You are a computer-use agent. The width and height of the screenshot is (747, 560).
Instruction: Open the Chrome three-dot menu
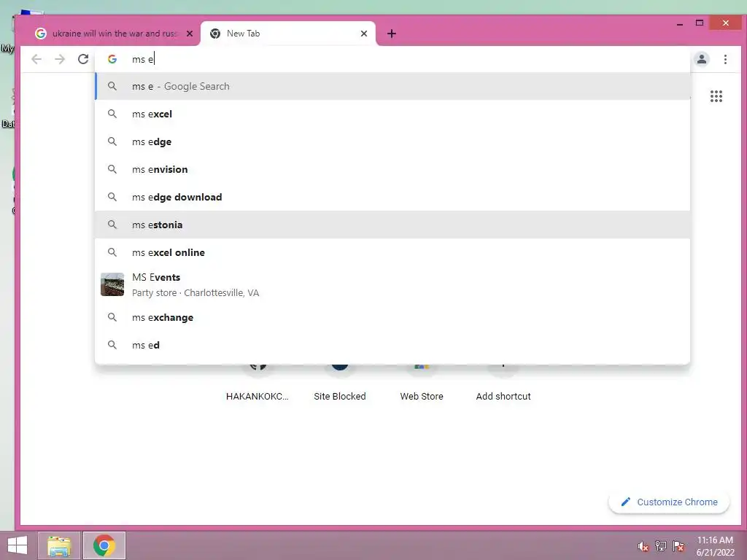(725, 59)
